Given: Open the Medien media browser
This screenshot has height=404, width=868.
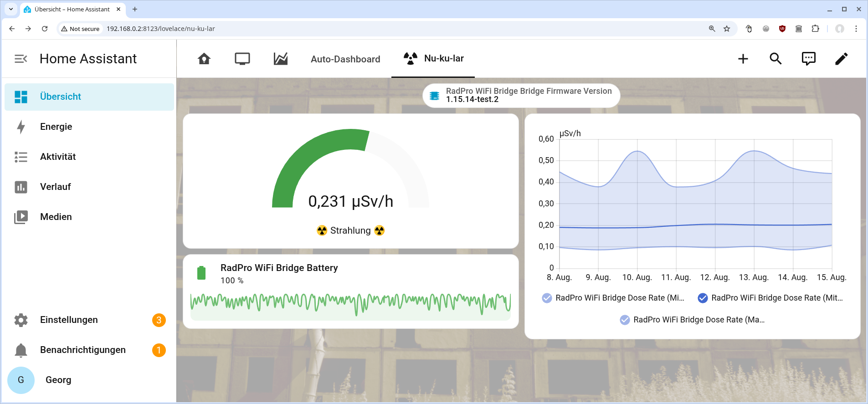Looking at the screenshot, I should coord(89,217).
